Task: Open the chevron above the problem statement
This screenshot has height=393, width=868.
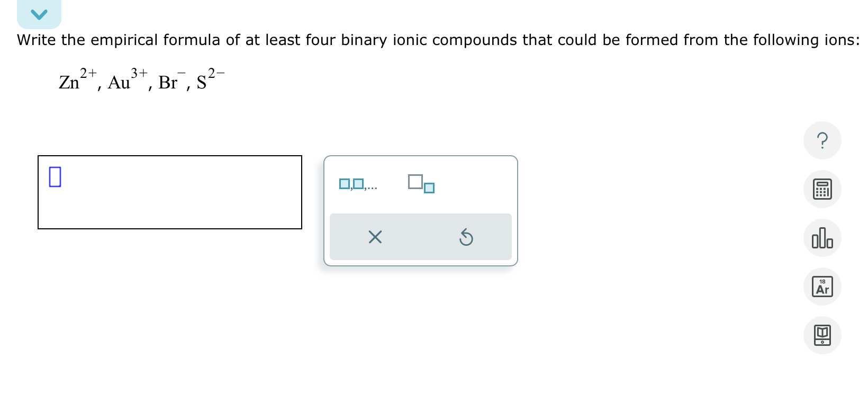Action: pyautogui.click(x=39, y=14)
